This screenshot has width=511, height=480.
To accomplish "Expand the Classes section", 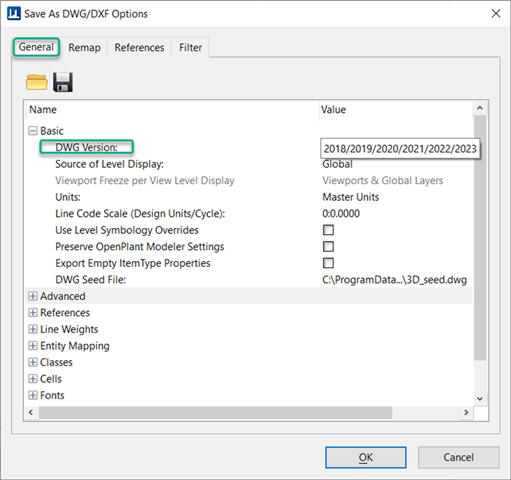I will 33,362.
